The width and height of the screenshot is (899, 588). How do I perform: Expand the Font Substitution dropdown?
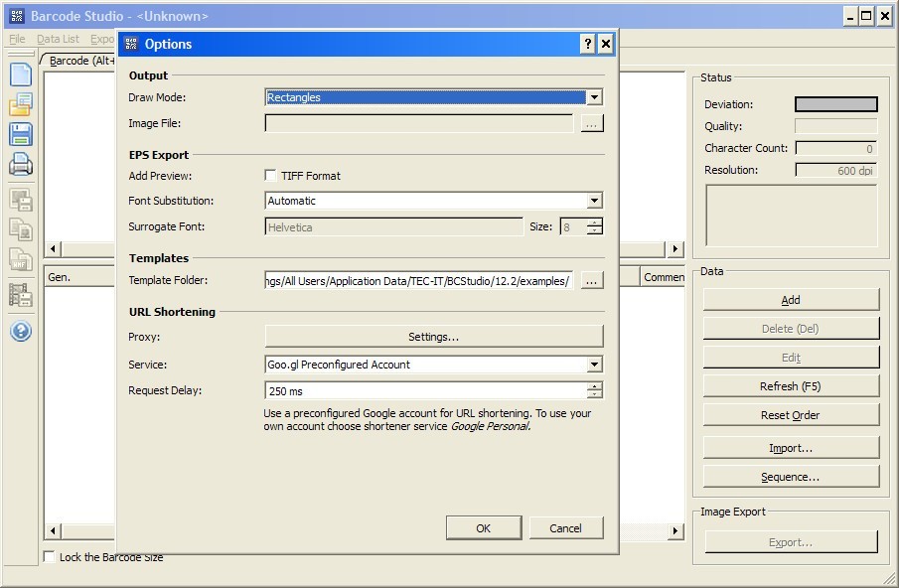click(594, 200)
